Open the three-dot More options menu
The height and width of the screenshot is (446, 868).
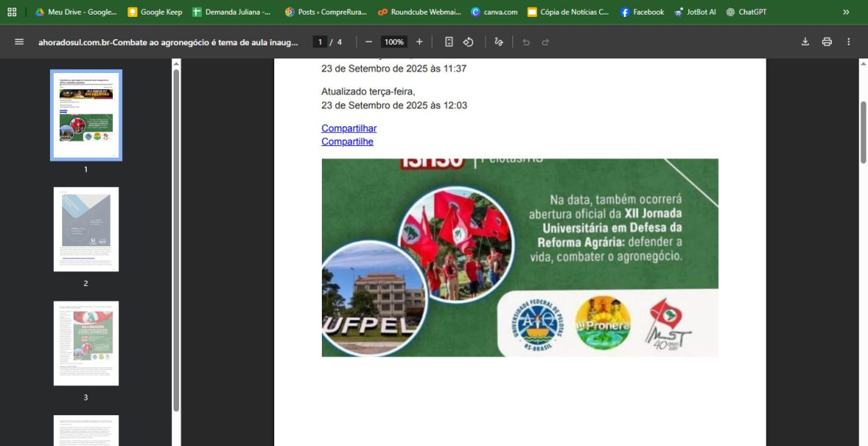[848, 42]
